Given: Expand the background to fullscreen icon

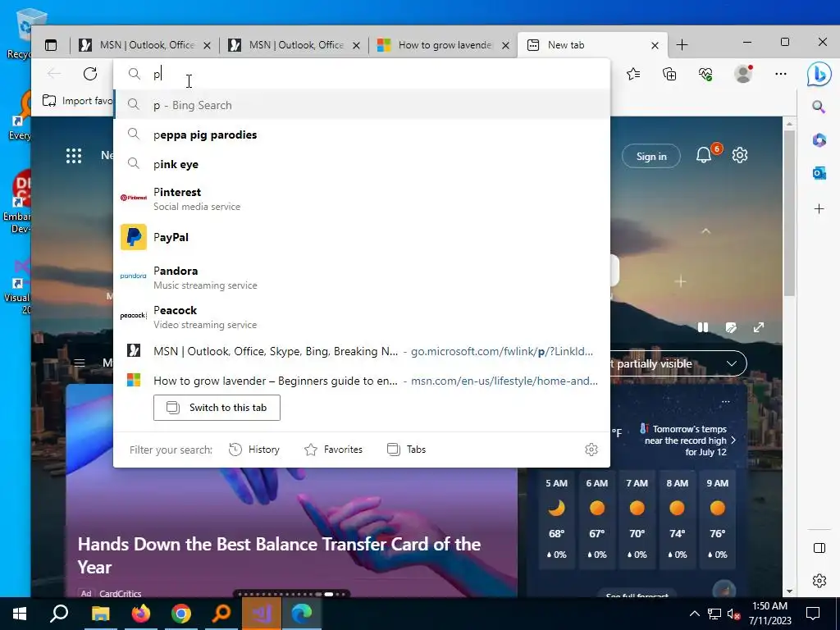Looking at the screenshot, I should click(759, 327).
